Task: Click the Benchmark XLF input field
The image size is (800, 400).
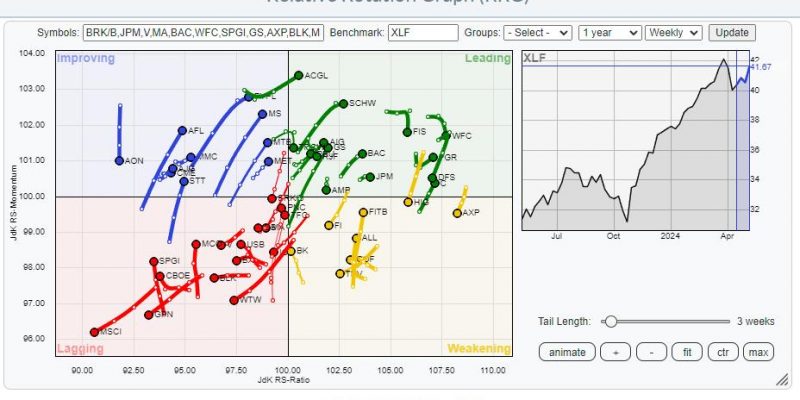Action: click(x=423, y=33)
